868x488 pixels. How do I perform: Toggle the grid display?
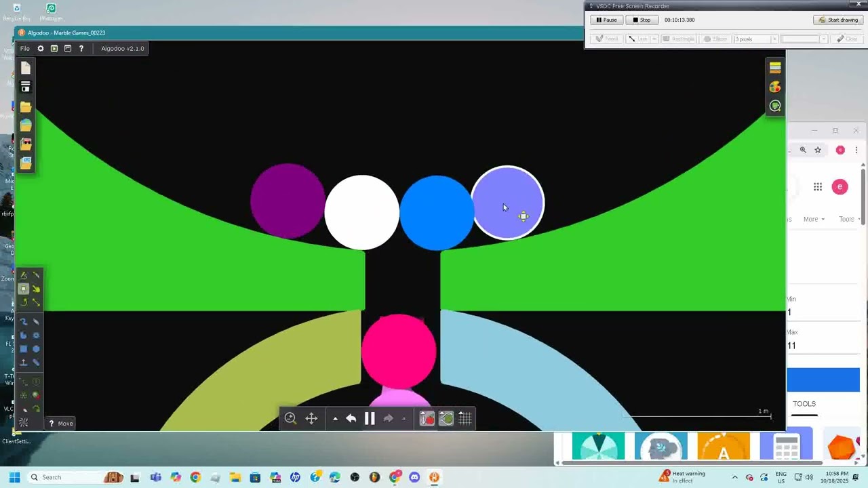tap(465, 419)
